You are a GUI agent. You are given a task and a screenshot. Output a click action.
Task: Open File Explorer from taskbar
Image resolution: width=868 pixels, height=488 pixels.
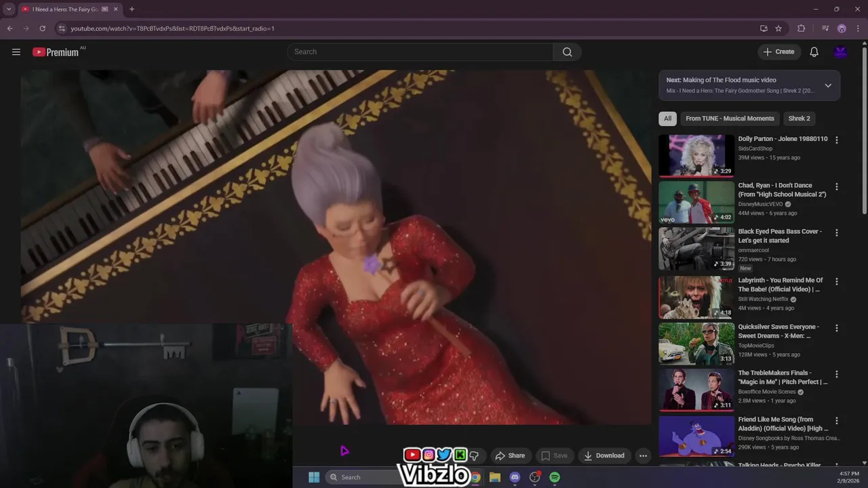pos(495,477)
